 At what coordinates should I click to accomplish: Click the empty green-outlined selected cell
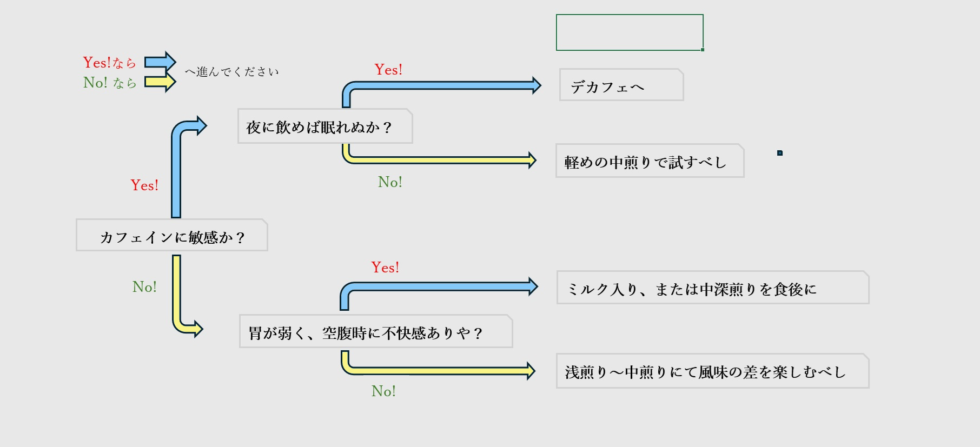(x=630, y=32)
